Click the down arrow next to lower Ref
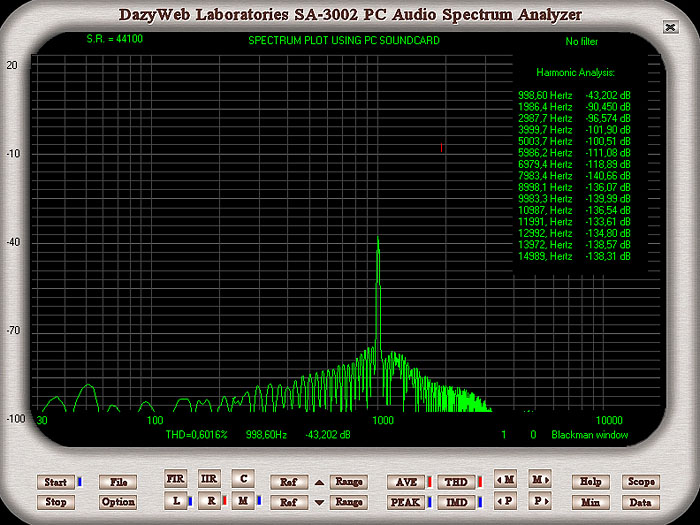Viewport: 700px width, 525px height. tap(319, 502)
